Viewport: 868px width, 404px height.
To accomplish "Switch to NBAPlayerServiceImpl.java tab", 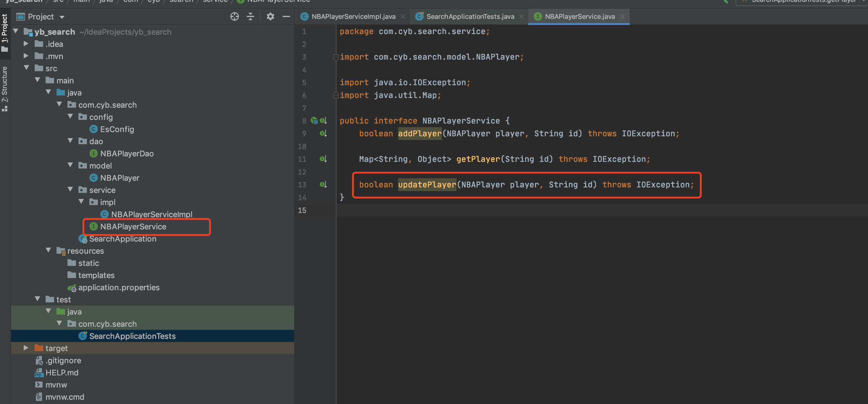I will (x=353, y=16).
